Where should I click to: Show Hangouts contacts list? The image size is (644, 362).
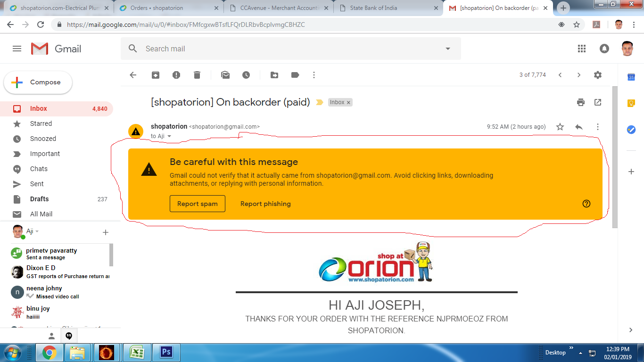(52, 336)
